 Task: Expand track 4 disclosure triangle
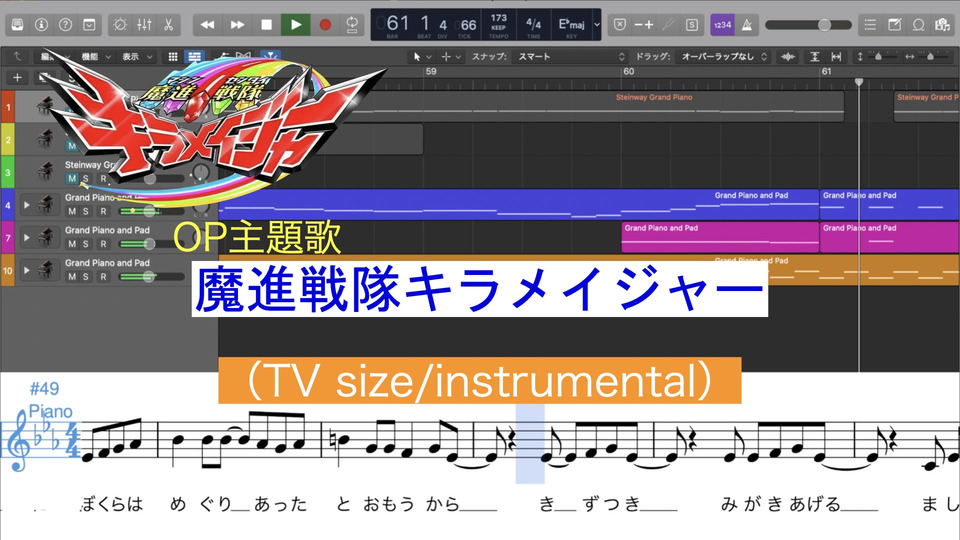click(26, 204)
